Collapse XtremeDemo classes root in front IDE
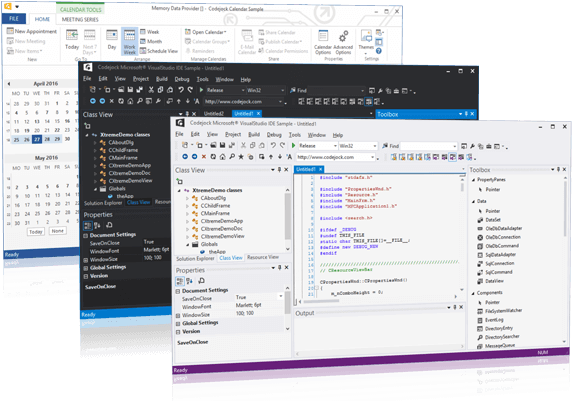 pos(179,190)
